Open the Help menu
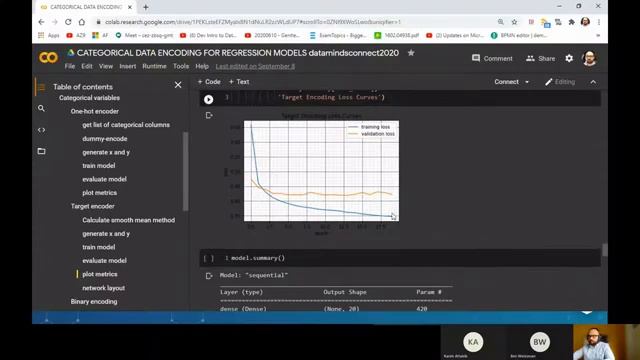 click(x=202, y=66)
